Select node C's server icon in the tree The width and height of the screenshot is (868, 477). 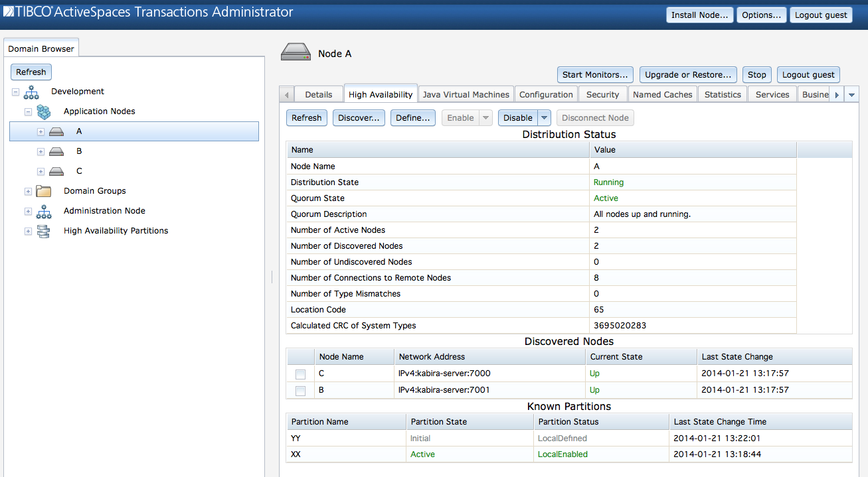tap(56, 170)
